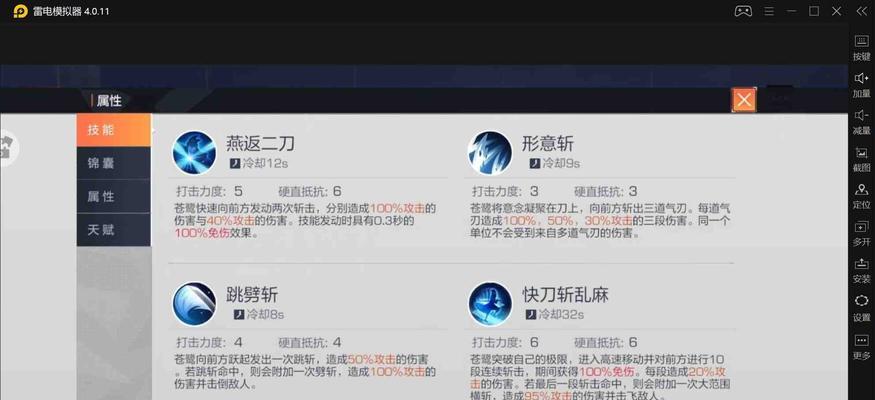Screen dimensions: 875x400
Task: Close the skills panel with orange X
Action: [x=744, y=100]
